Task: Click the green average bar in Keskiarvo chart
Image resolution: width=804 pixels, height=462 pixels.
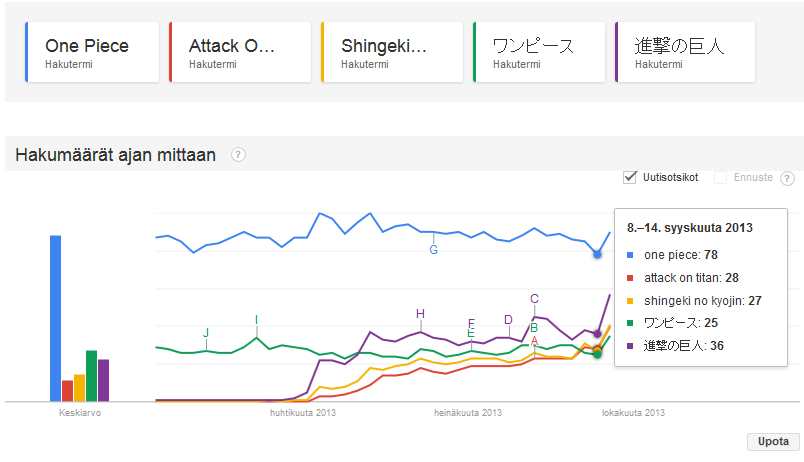Action: coord(91,376)
